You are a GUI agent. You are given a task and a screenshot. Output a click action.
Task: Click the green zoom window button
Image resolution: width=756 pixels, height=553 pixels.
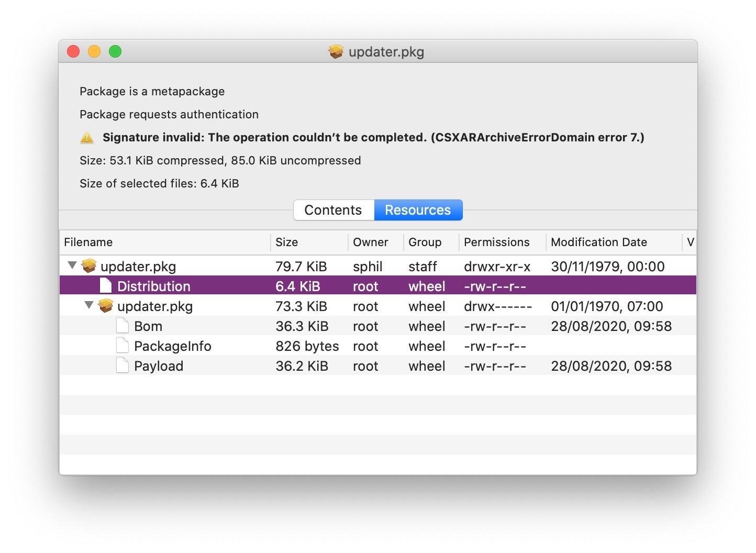(x=115, y=51)
